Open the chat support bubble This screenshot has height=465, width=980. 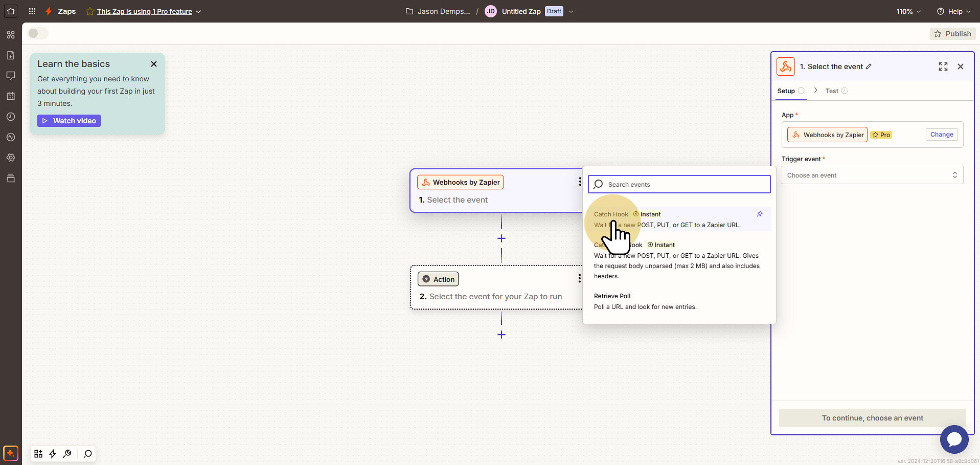coord(954,439)
